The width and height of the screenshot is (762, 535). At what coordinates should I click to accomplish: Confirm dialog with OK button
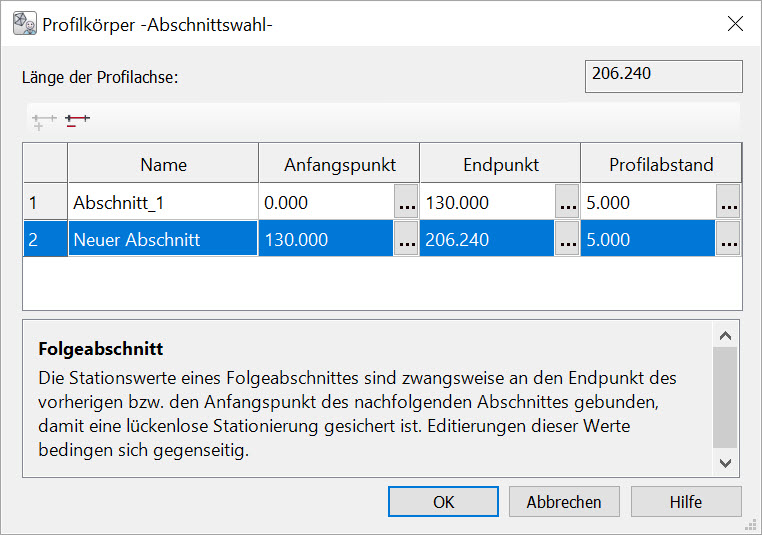coord(443,502)
